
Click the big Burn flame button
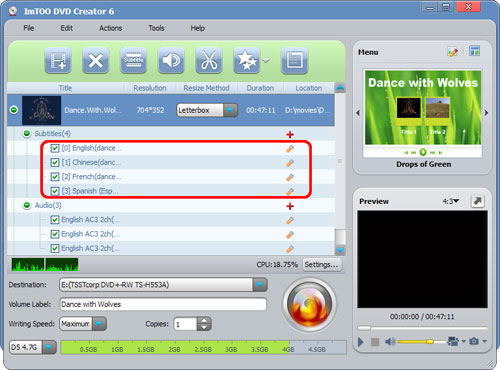click(310, 305)
